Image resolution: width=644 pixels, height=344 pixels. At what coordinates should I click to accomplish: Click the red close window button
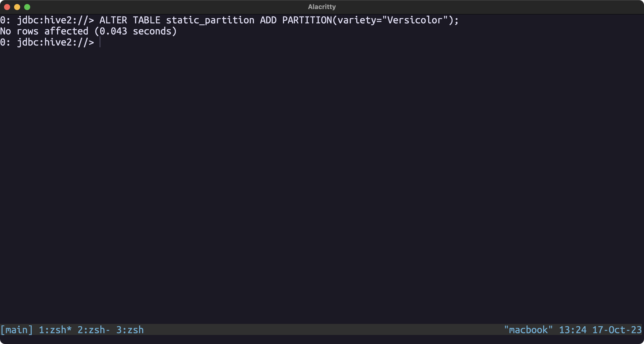[x=7, y=7]
